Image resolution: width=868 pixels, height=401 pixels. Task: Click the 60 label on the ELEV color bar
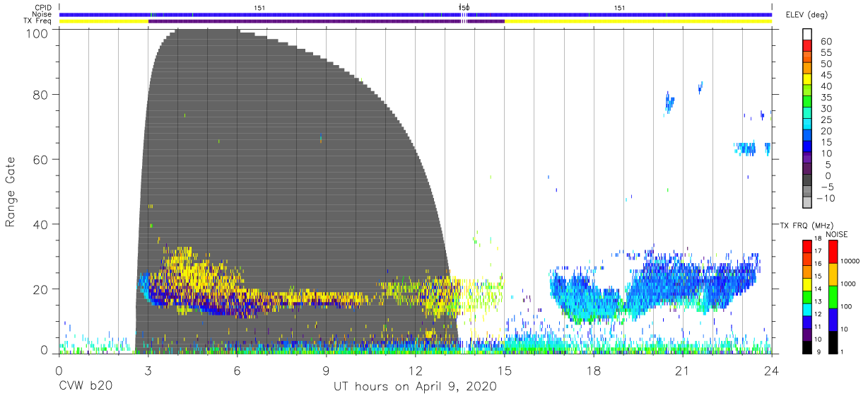(x=827, y=41)
